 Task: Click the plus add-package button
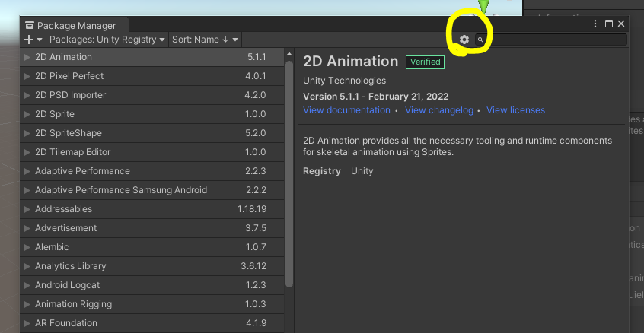[29, 40]
